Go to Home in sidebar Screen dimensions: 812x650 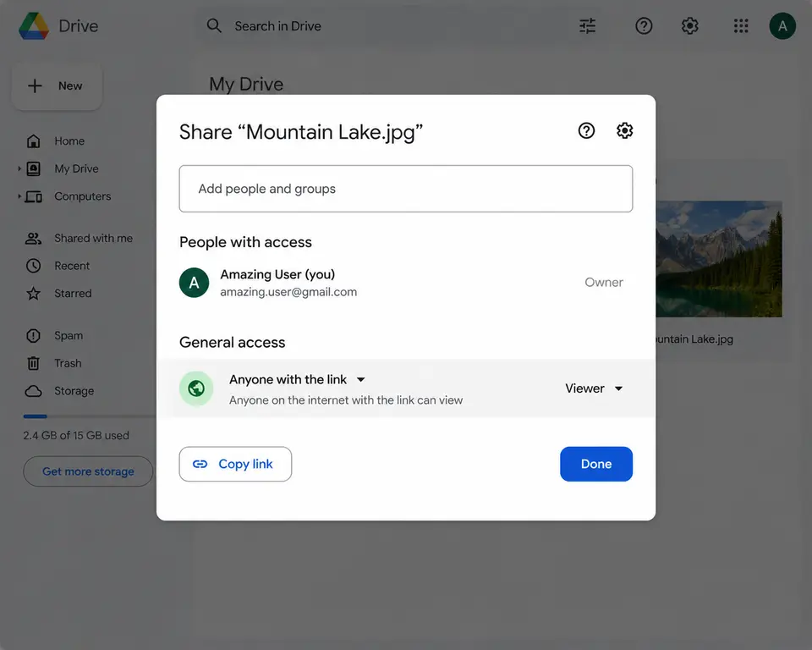(69, 141)
